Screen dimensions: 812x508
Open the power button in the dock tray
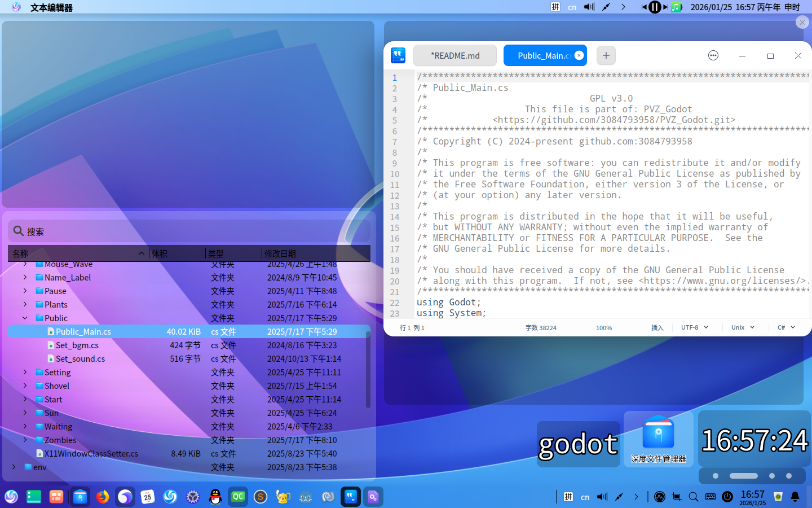tap(727, 497)
